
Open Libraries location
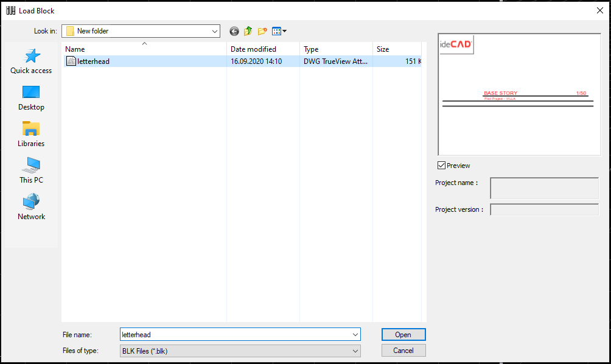(31, 134)
